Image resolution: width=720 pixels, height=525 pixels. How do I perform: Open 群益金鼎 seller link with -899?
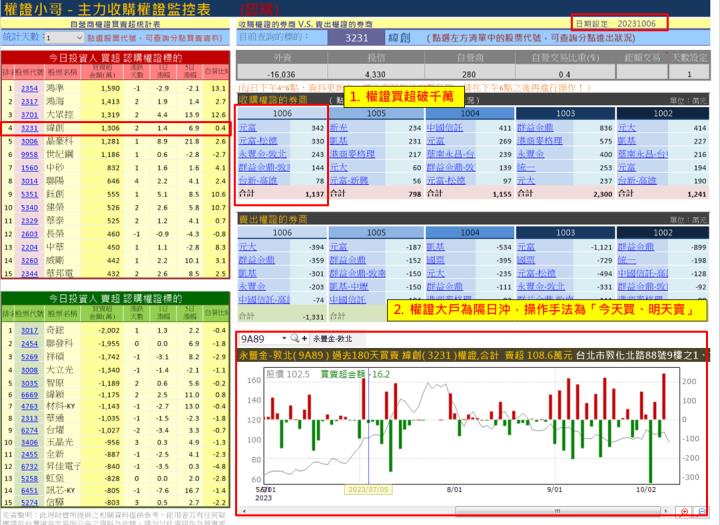(x=636, y=247)
